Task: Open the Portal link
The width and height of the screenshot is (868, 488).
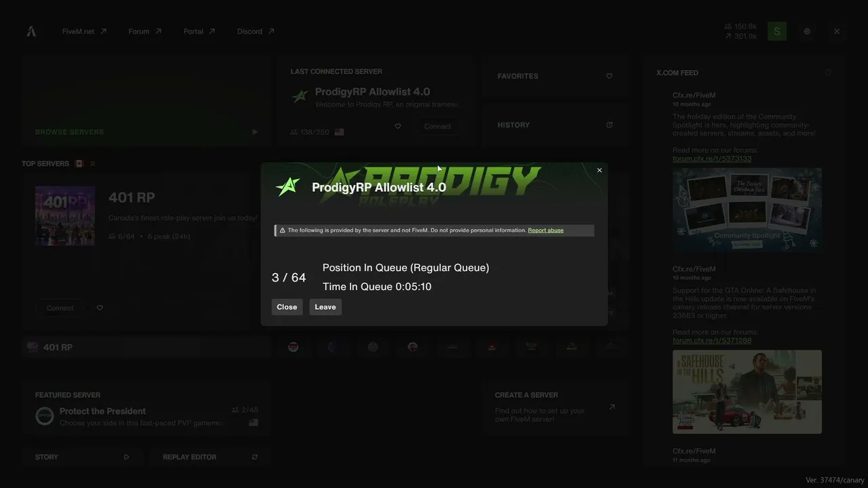Action: (199, 31)
